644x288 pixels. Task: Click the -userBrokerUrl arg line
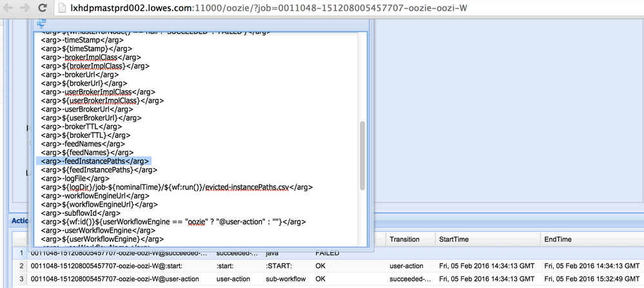point(87,109)
